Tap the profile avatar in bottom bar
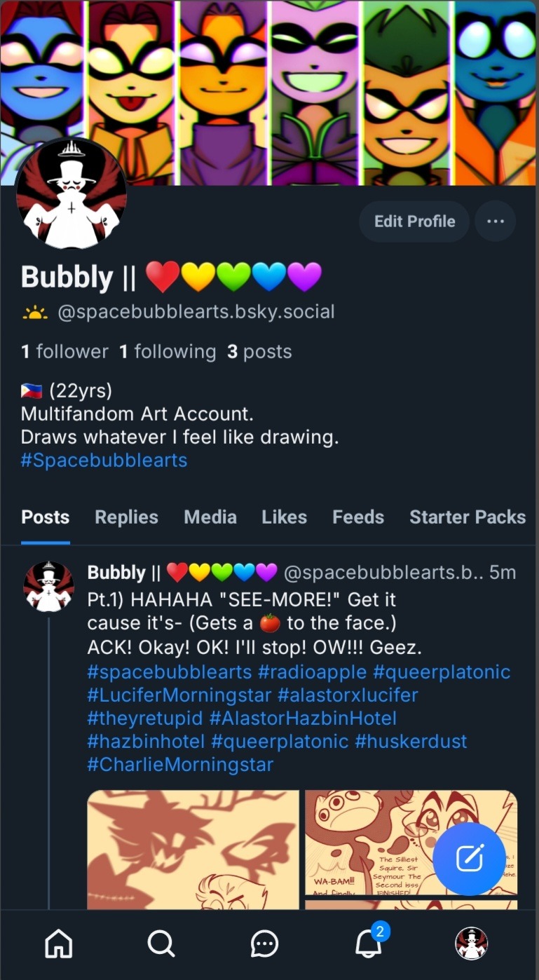This screenshot has width=539, height=980. click(471, 944)
